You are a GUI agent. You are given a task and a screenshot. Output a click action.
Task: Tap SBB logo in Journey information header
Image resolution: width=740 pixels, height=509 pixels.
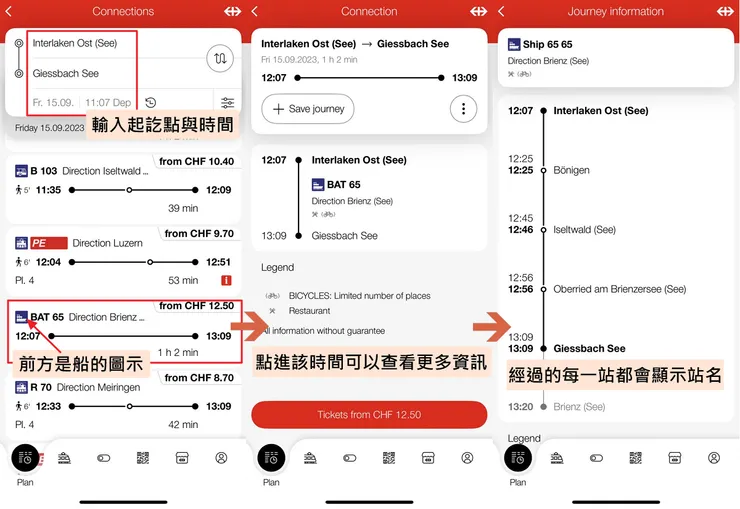pos(725,11)
